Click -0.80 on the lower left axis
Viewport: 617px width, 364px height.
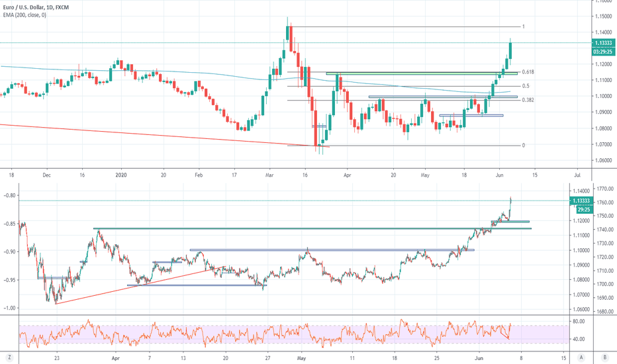tap(9, 195)
